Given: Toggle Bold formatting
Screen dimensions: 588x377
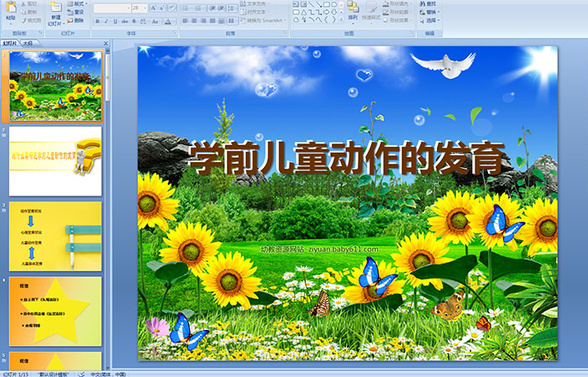Looking at the screenshot, I should [97, 21].
